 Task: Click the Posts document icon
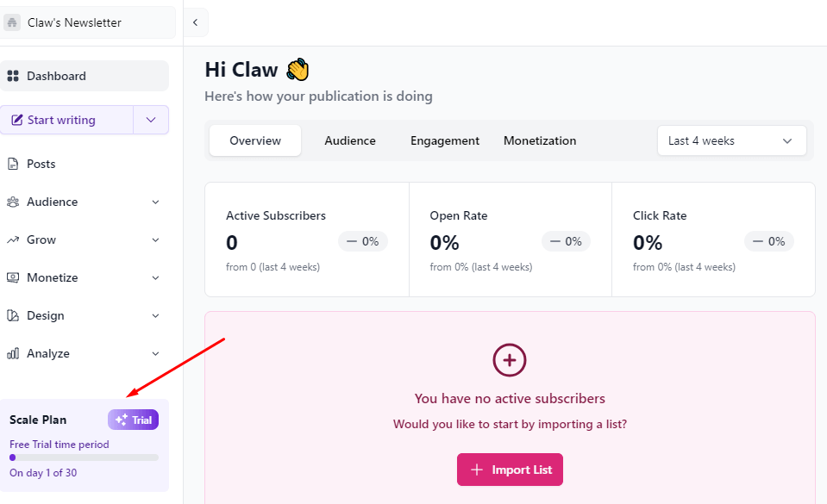(x=13, y=164)
